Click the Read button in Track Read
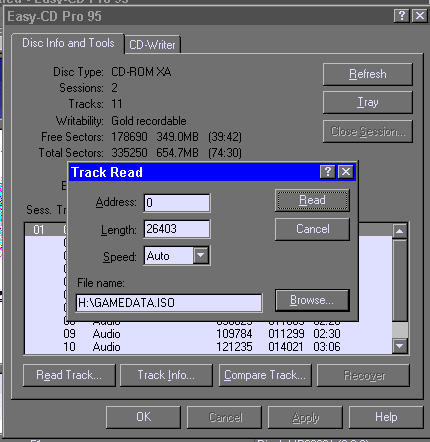 click(x=312, y=200)
